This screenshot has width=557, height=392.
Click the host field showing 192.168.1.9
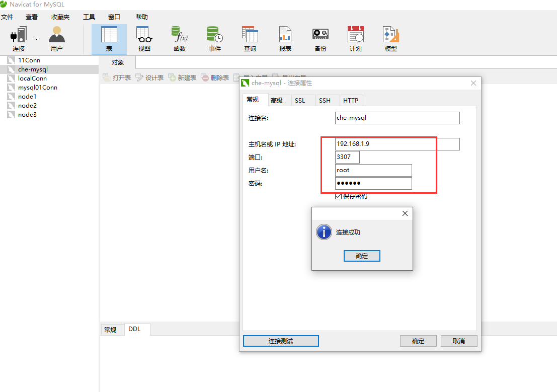397,144
